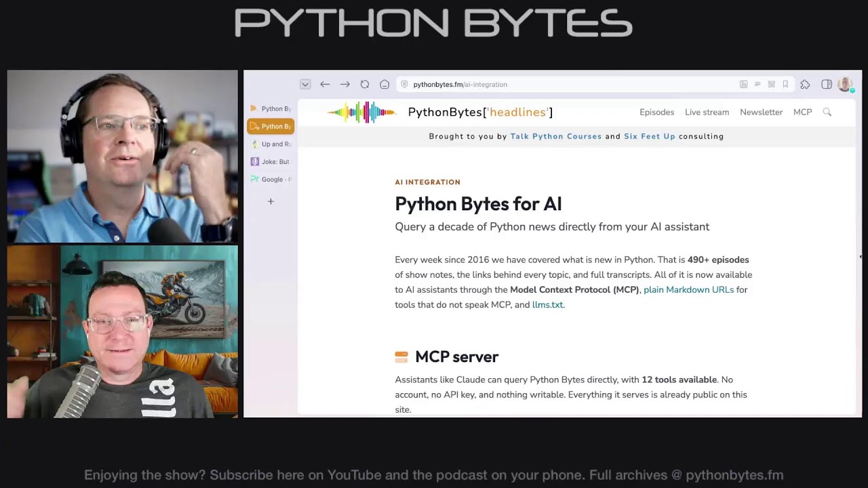Open the llms.txt link
The width and height of the screenshot is (868, 488).
tap(547, 304)
